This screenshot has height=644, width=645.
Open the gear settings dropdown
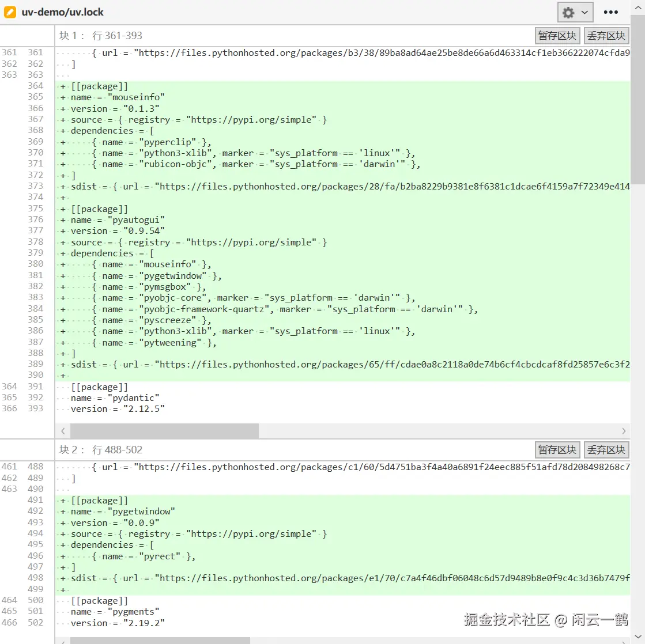[x=575, y=12]
